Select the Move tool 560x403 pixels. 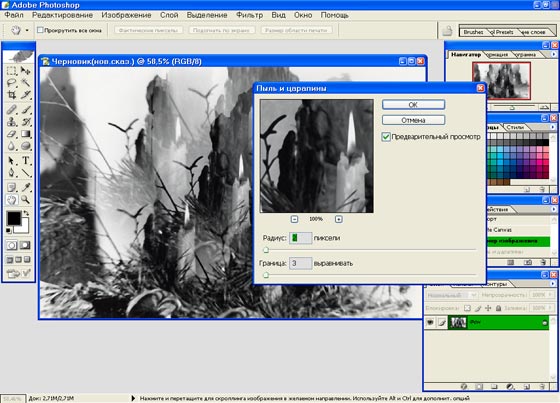(x=25, y=71)
